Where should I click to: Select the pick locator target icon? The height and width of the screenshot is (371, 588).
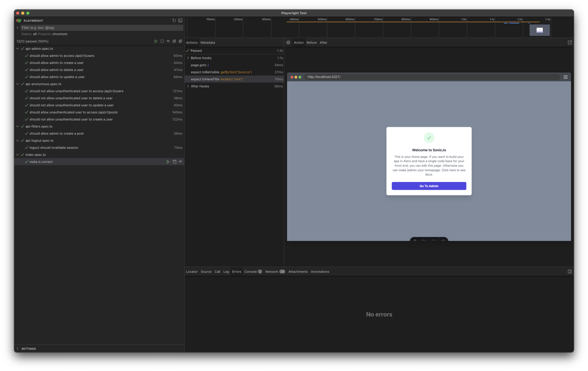[288, 42]
